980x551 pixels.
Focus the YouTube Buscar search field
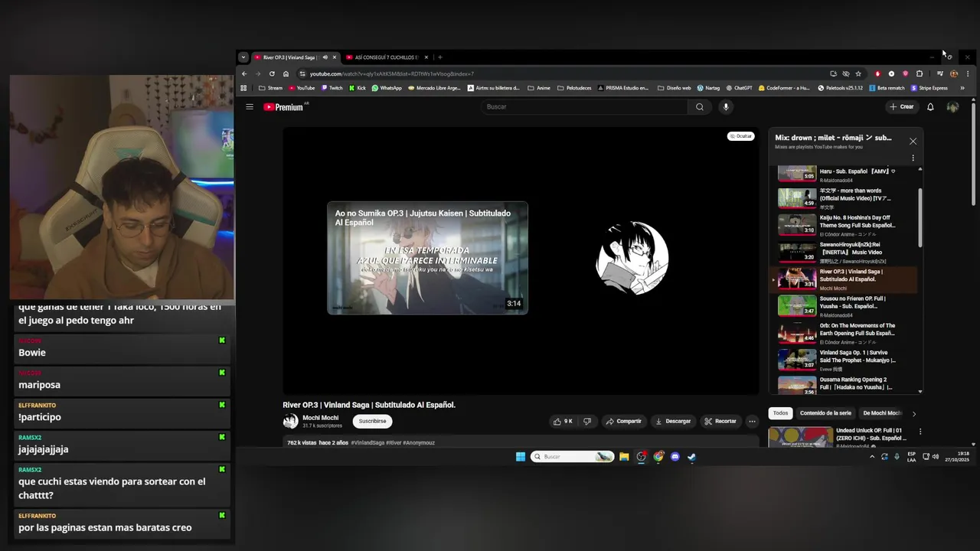(585, 106)
